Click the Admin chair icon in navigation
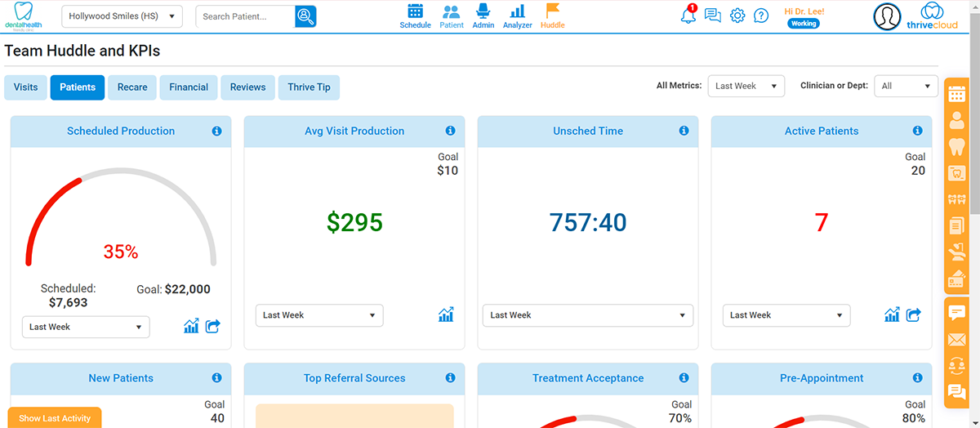980x428 pixels. pyautogui.click(x=483, y=11)
